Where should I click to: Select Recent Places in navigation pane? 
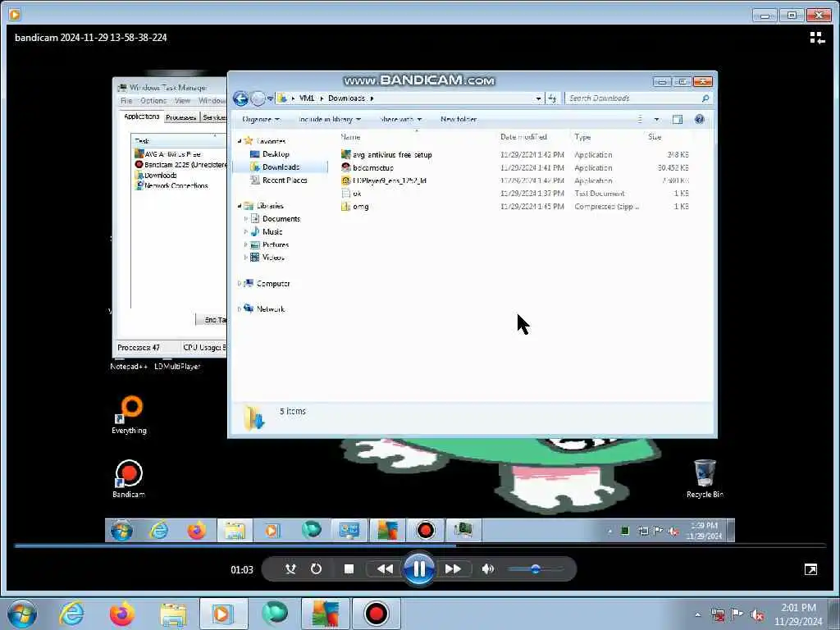[285, 180]
